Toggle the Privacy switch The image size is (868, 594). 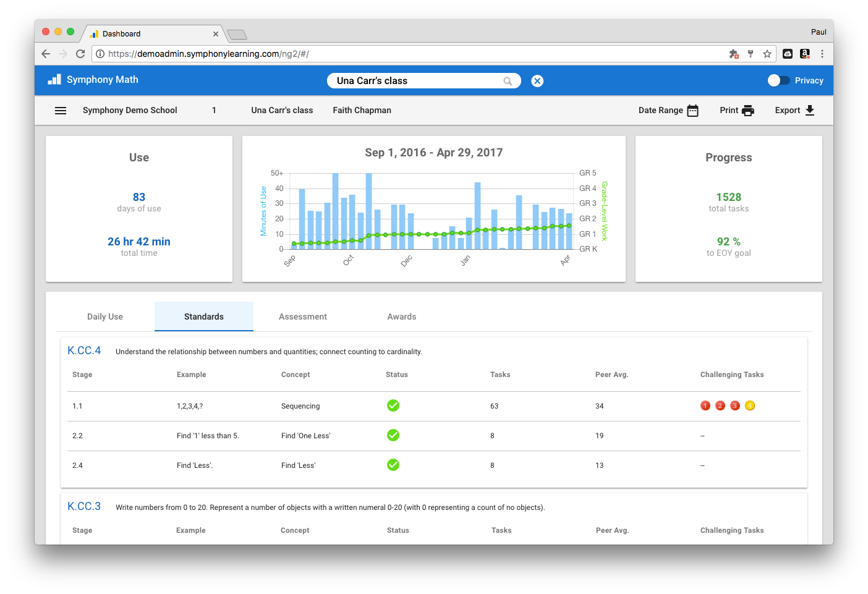pos(778,80)
